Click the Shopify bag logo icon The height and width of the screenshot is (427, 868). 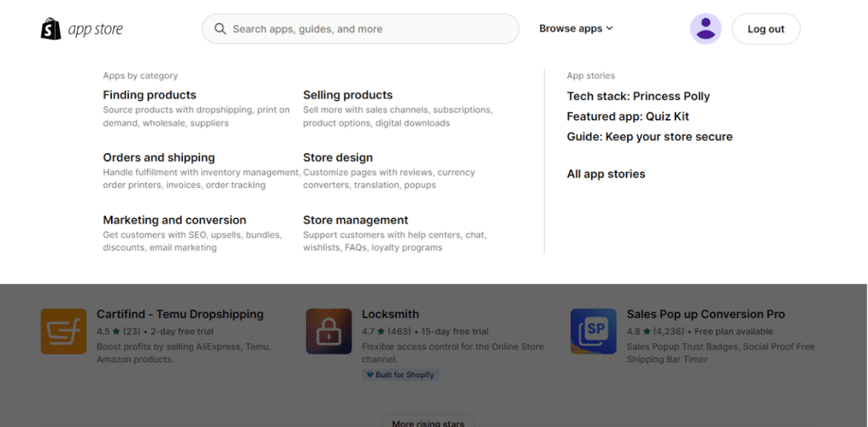(x=51, y=29)
